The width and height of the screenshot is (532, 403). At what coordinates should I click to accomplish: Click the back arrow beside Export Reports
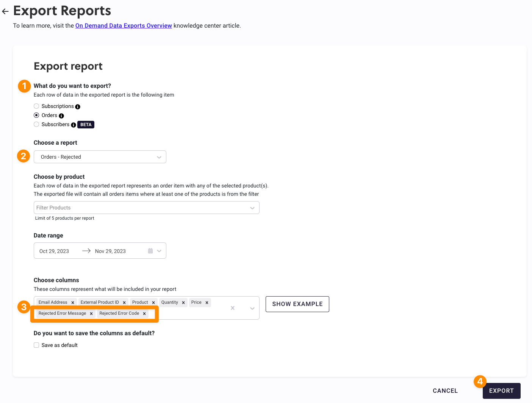5,11
